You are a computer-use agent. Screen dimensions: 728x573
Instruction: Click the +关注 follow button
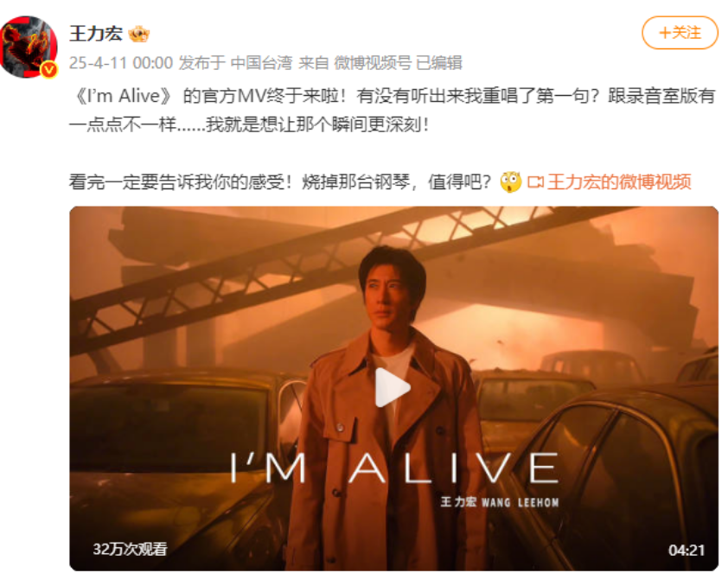tap(680, 33)
